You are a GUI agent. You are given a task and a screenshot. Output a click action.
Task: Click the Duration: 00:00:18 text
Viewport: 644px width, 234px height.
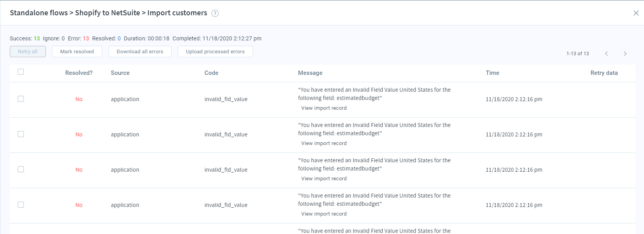click(147, 38)
